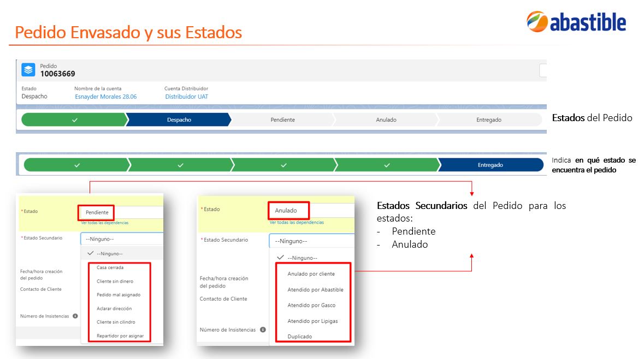This screenshot has width=644, height=359.
Task: Open Distribuidor UAT link
Action: pos(186,97)
